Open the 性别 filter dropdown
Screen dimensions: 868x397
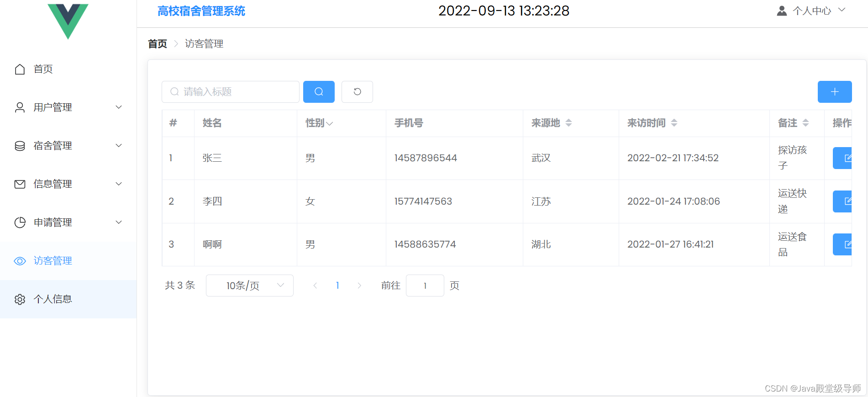coord(330,124)
